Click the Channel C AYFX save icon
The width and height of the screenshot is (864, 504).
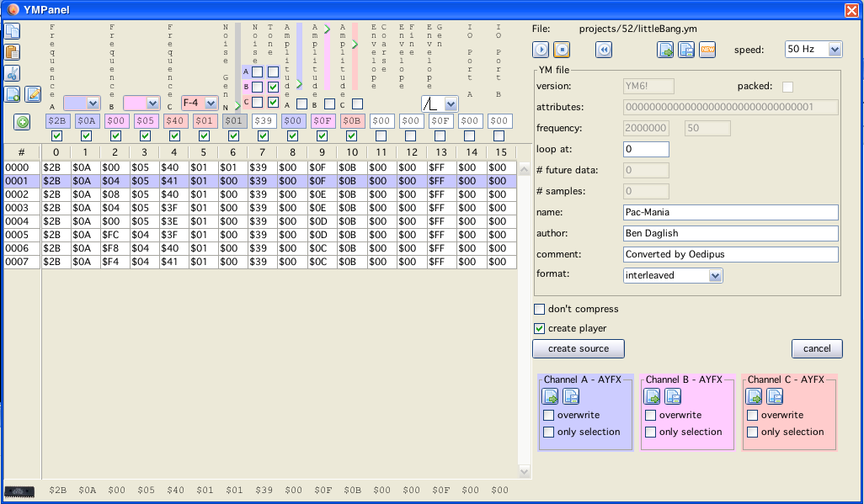tap(775, 396)
